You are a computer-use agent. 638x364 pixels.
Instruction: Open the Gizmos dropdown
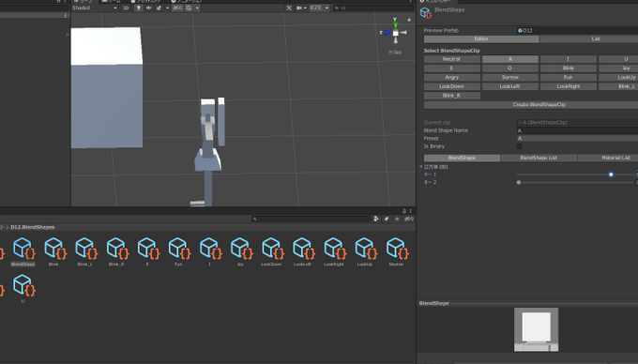tap(319, 8)
